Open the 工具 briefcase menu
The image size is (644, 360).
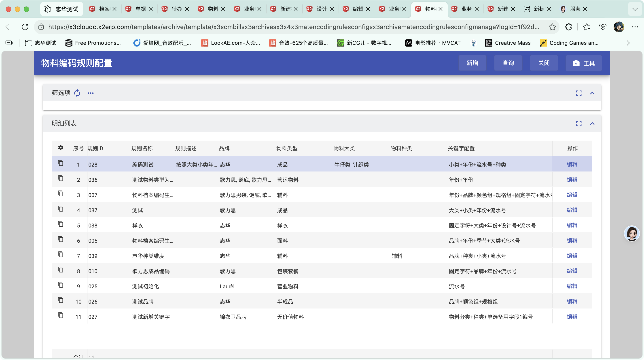point(583,63)
